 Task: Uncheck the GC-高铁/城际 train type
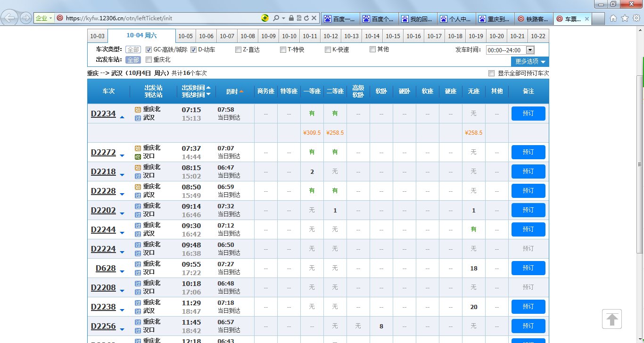149,49
